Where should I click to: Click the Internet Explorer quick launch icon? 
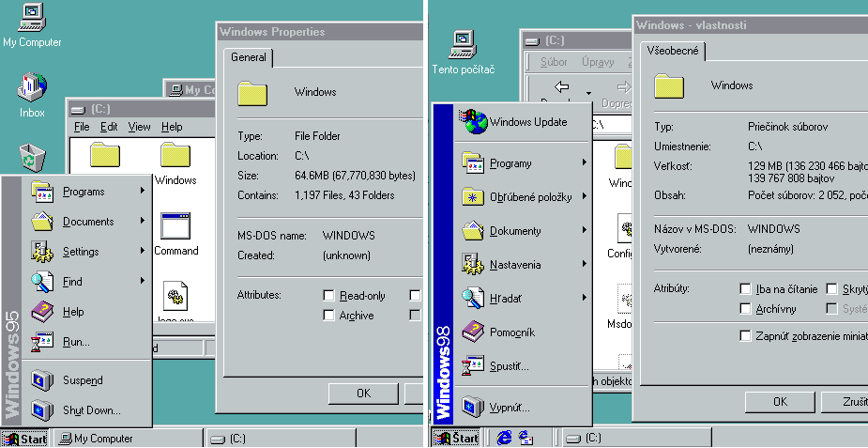[505, 438]
